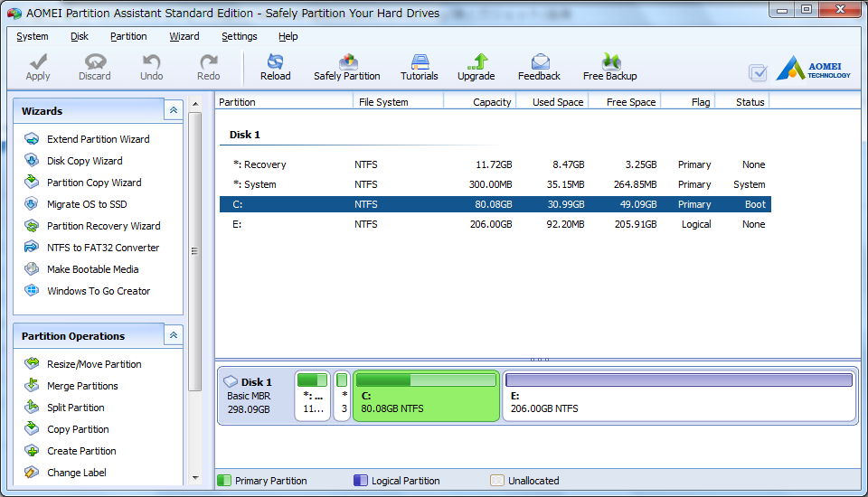Screen dimensions: 868x497
Task: Open the Partition menu
Action: pos(128,36)
